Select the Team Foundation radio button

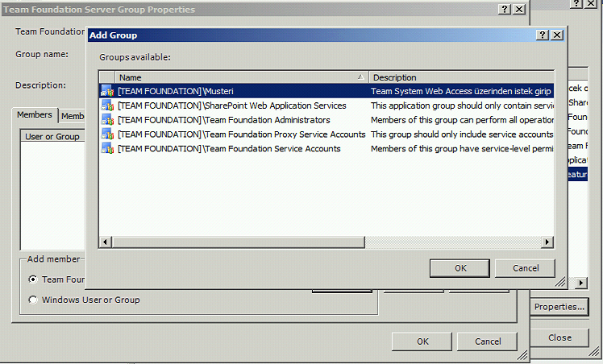click(x=33, y=279)
